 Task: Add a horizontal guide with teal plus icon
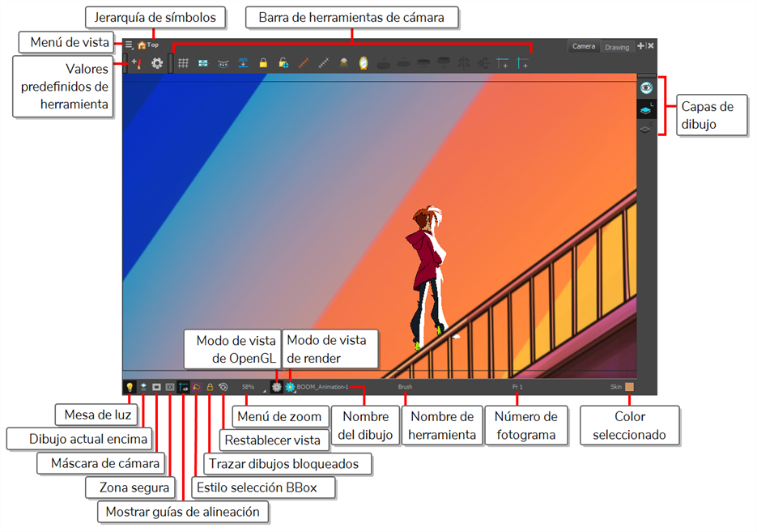tap(503, 63)
